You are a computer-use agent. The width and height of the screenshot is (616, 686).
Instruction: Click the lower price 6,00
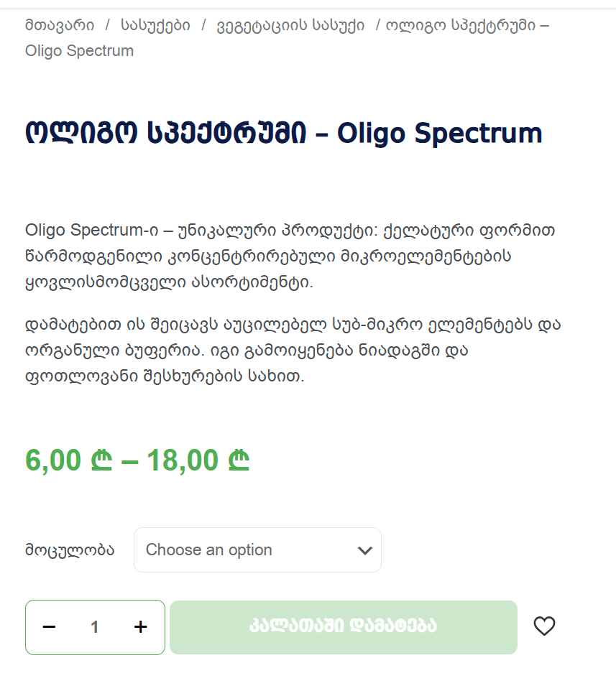53,460
